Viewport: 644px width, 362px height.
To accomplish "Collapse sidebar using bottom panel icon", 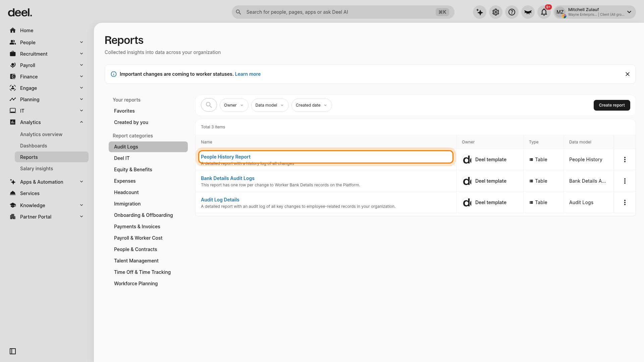I will (13, 351).
